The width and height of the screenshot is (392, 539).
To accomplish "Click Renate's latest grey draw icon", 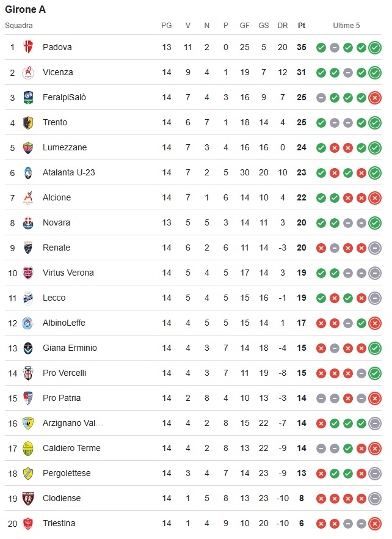I will click(375, 248).
